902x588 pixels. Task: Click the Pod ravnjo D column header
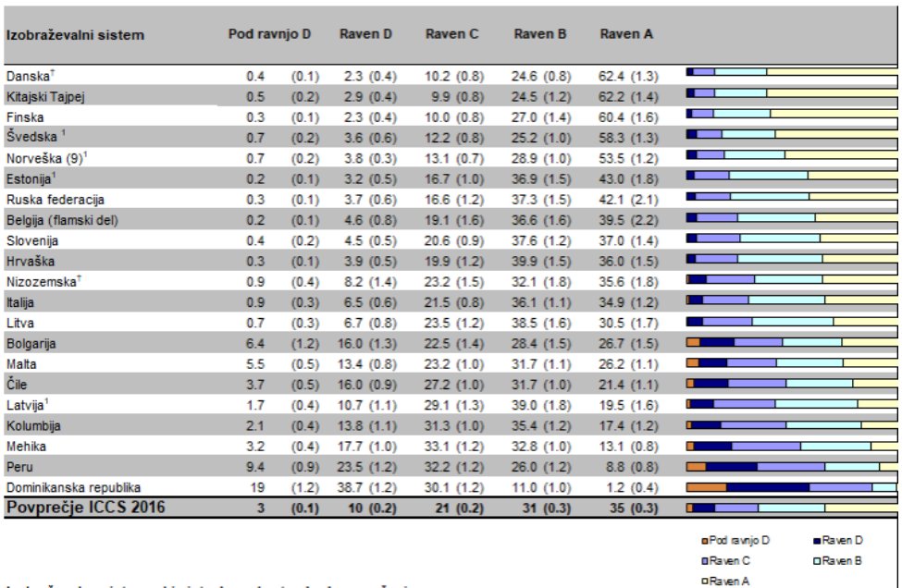click(x=269, y=34)
